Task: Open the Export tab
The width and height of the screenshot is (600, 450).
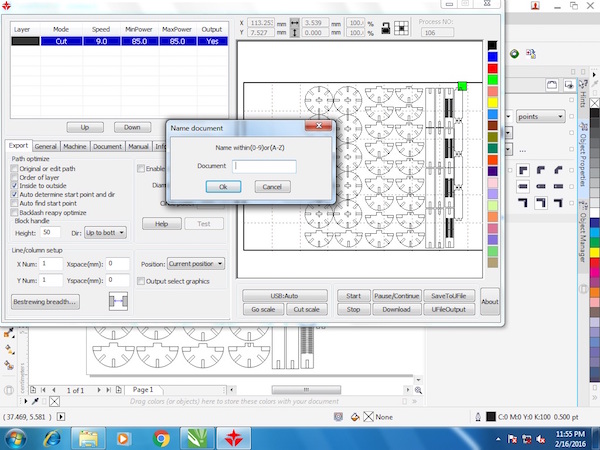Action: (x=18, y=146)
